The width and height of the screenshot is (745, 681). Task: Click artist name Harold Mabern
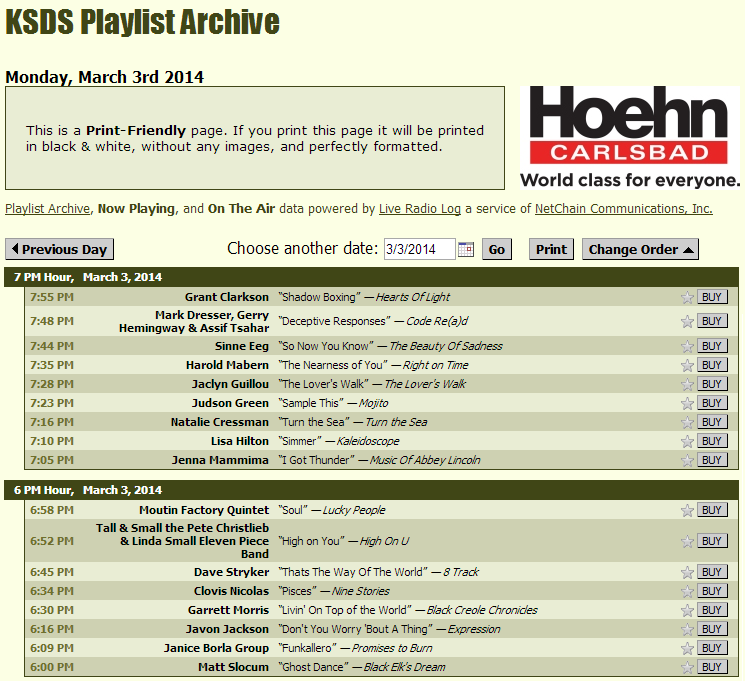click(227, 365)
